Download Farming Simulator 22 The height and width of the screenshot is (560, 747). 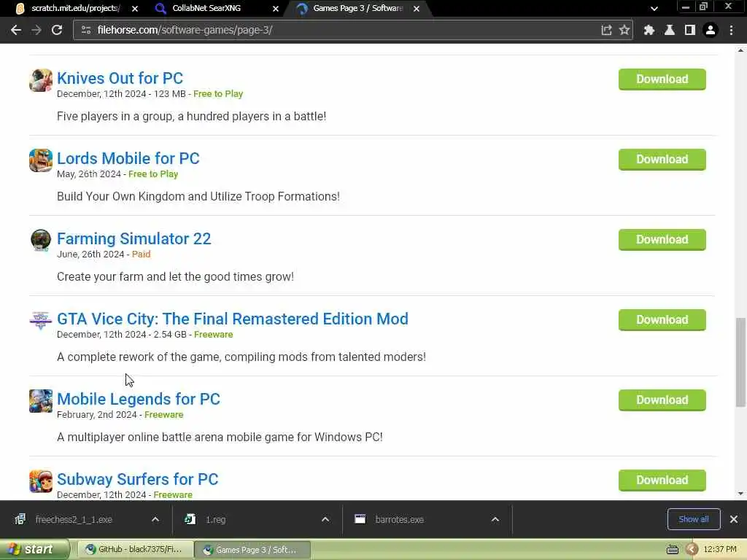[x=662, y=239]
